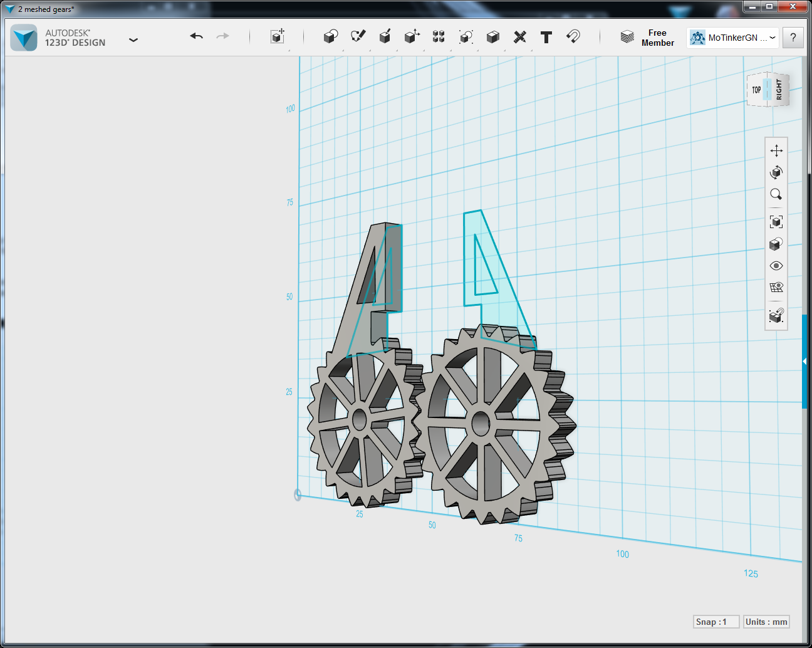Select the Orbit tool in the navigation bar
Viewport: 812px width, 648px height.
click(x=776, y=172)
